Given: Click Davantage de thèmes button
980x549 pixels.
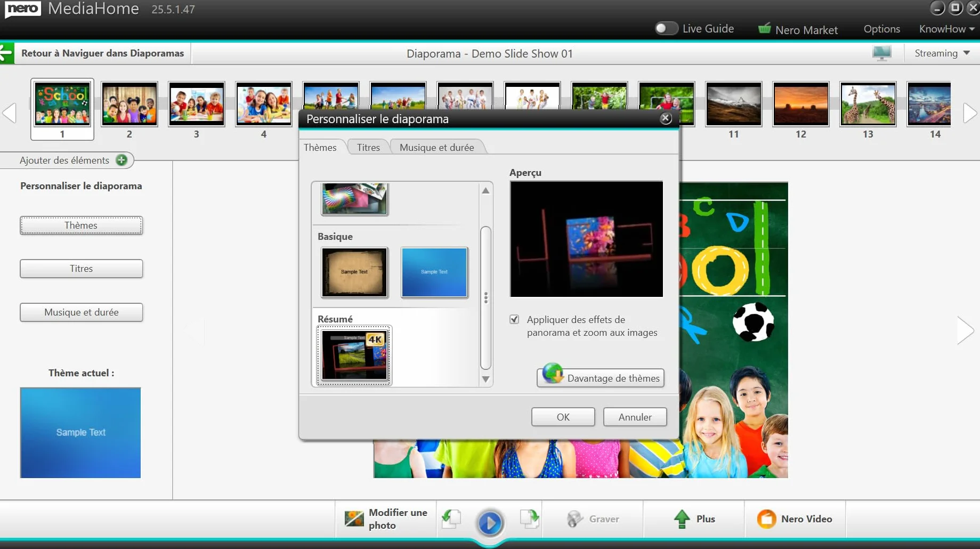Looking at the screenshot, I should point(601,378).
